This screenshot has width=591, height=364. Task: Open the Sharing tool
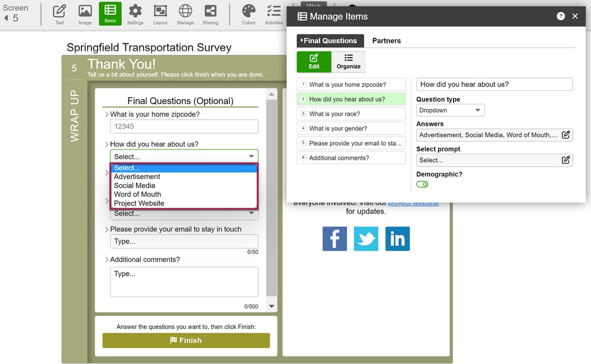point(210,14)
